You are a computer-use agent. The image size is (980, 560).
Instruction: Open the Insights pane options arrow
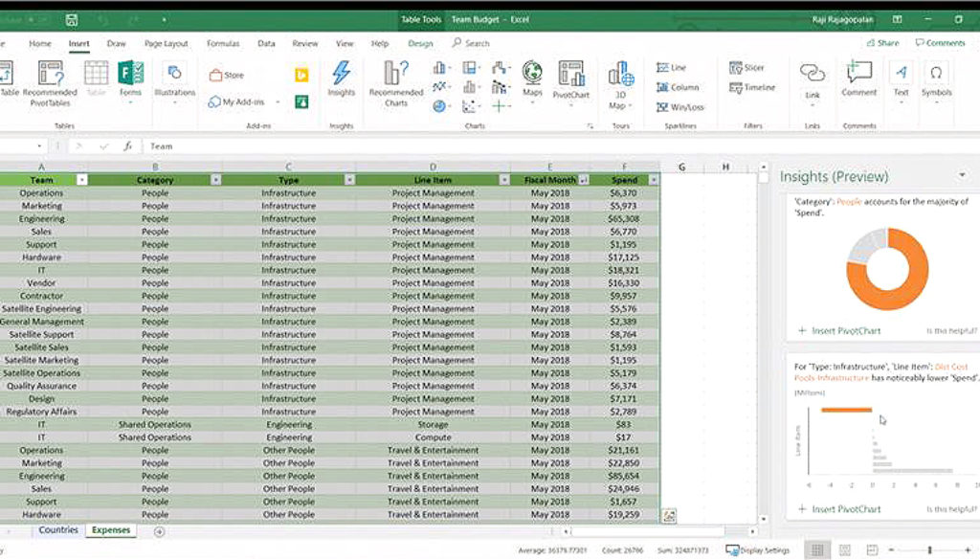[962, 175]
